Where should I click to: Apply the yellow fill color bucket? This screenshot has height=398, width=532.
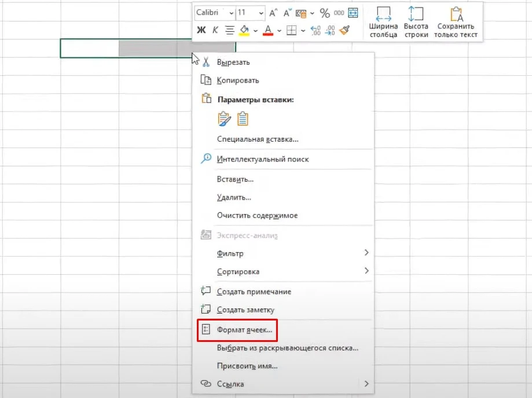245,30
